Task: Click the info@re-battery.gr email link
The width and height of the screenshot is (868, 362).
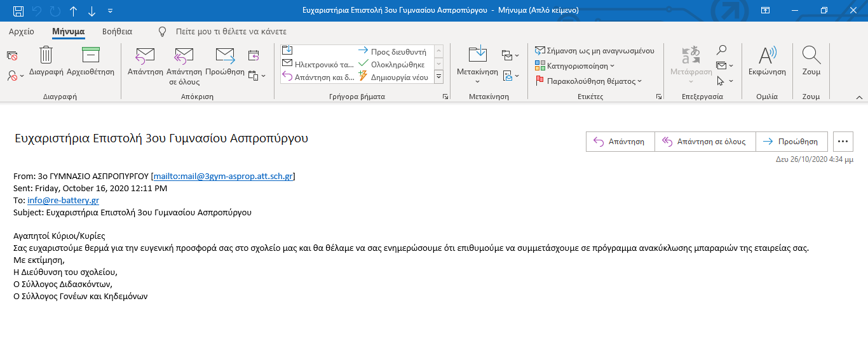Action: 63,200
